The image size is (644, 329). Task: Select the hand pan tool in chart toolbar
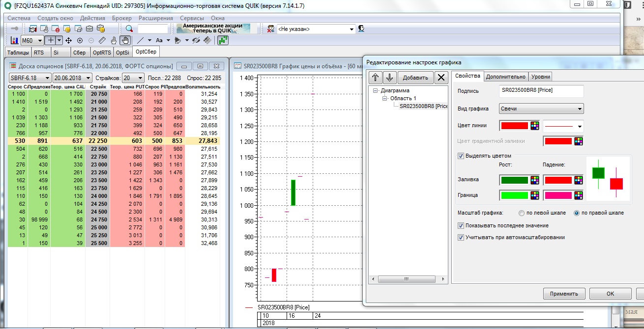(x=125, y=40)
